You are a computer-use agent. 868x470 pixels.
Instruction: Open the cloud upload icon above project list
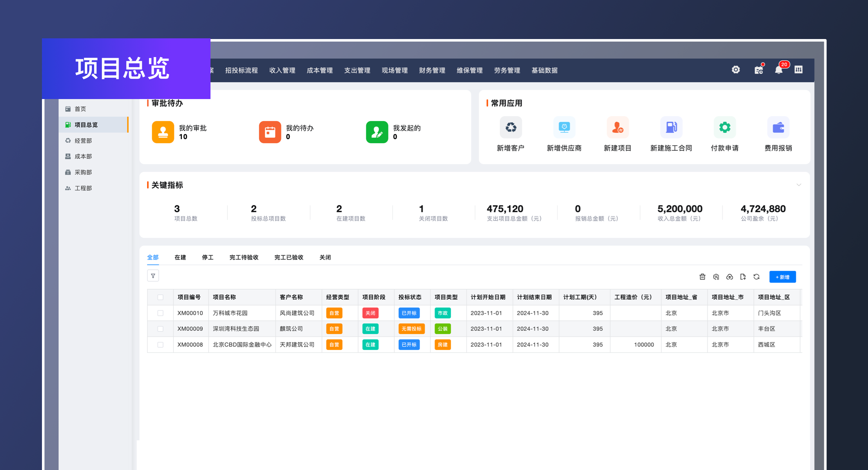729,277
